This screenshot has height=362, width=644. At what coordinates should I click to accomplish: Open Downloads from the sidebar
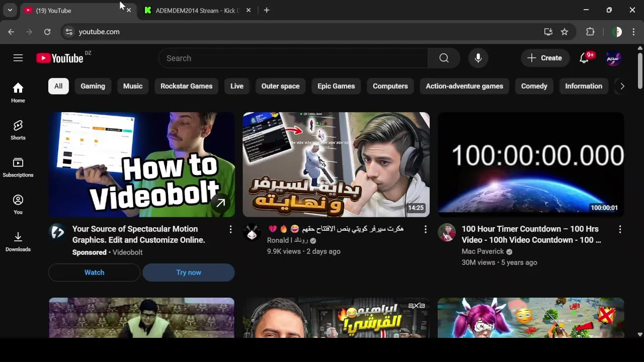18,242
